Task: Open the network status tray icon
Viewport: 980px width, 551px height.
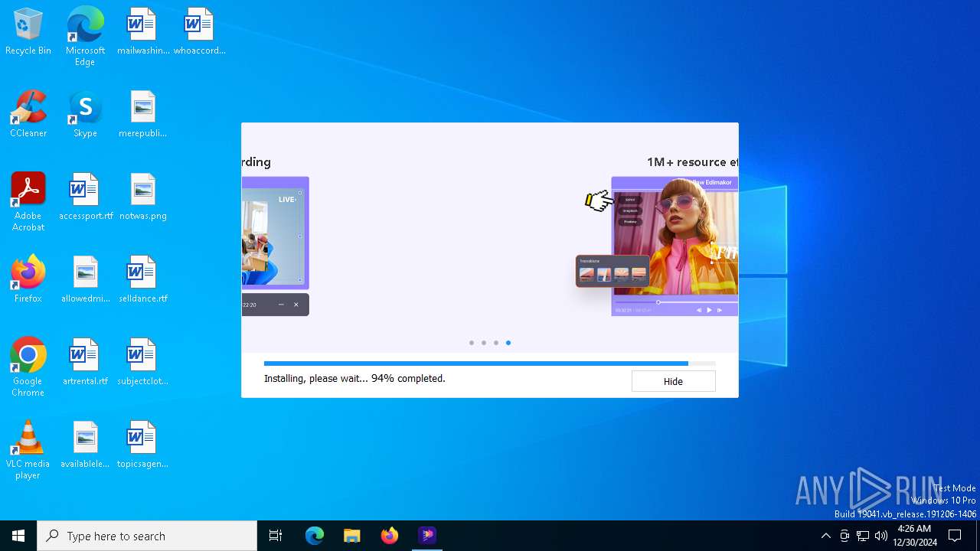Action: point(863,536)
